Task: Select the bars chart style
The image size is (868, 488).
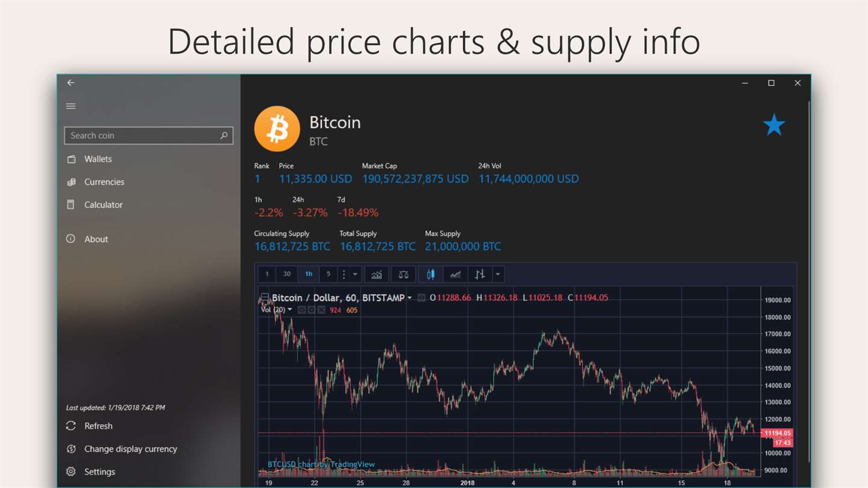Action: (480, 275)
